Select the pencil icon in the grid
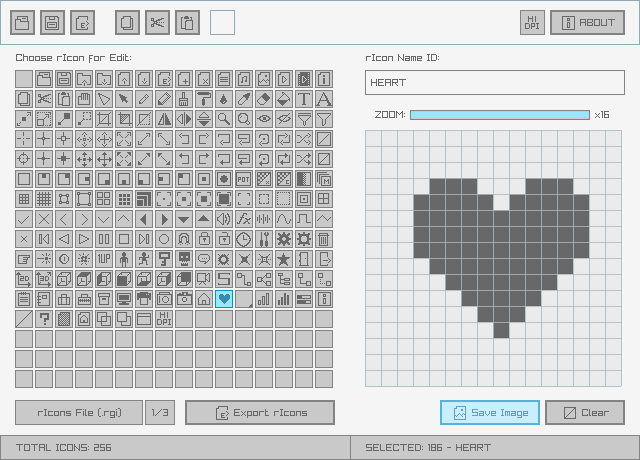640x460 pixels. [144, 99]
